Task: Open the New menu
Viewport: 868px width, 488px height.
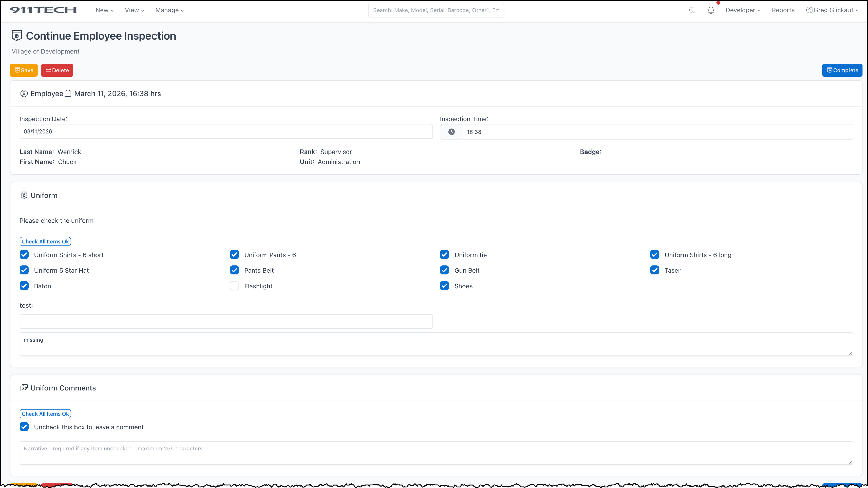Action: click(104, 10)
